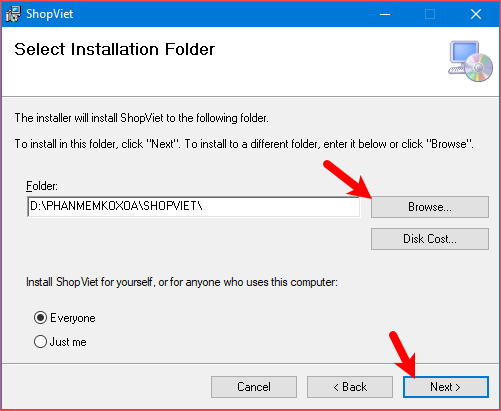This screenshot has height=411, width=501.
Task: Open the Browse... folder picker
Action: 430,207
